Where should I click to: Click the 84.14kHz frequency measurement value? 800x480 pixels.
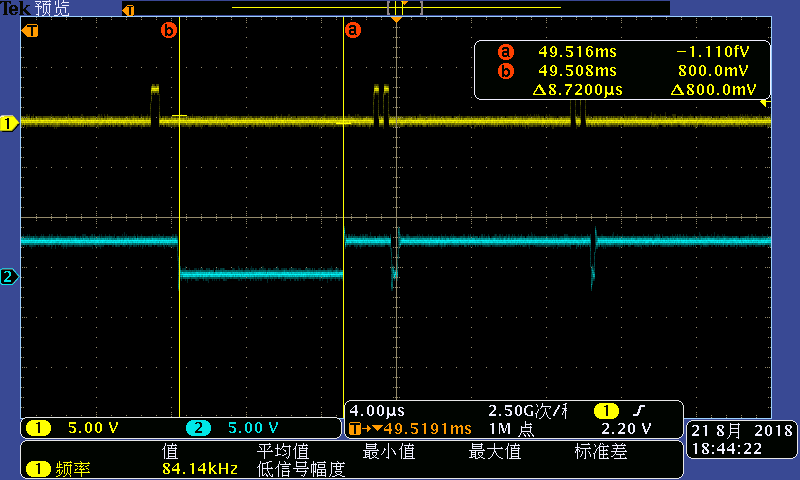click(200, 469)
